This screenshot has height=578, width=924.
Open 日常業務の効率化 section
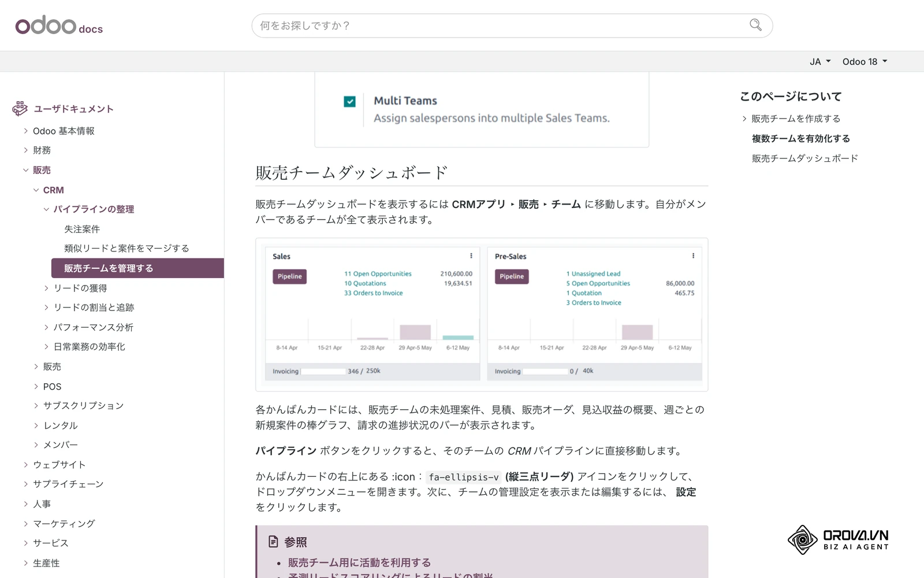coord(89,347)
